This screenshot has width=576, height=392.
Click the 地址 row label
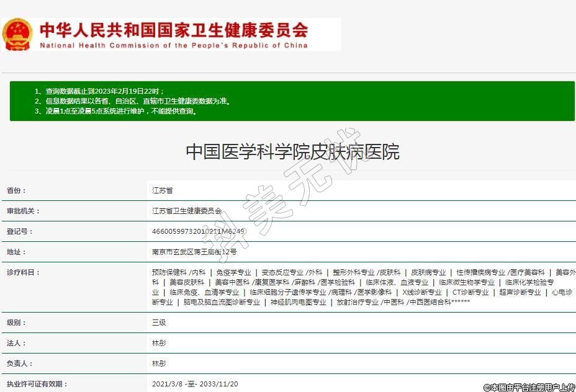17,252
